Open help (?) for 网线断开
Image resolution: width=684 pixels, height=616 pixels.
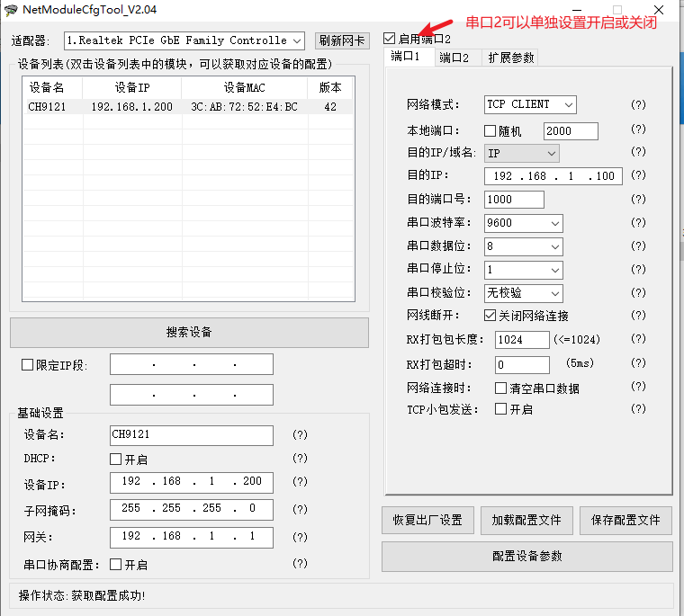coord(638,315)
